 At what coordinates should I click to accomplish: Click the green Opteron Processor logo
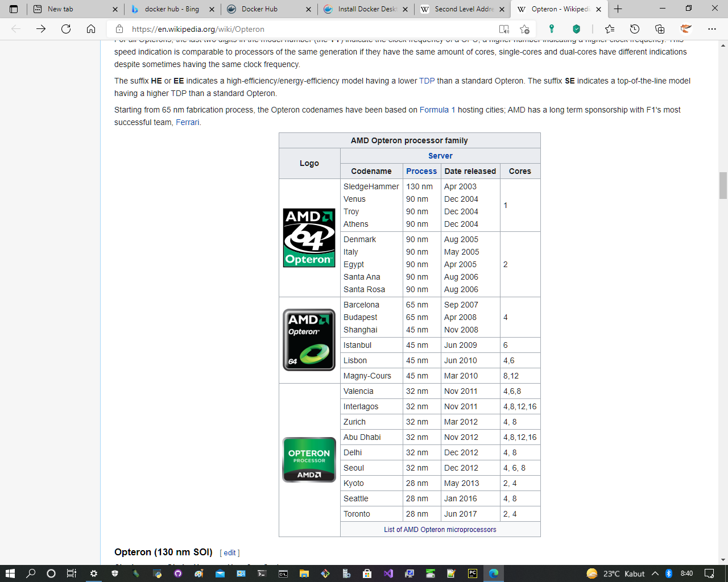309,460
